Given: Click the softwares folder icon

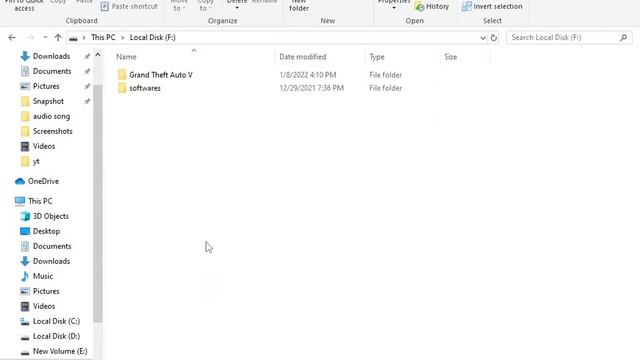Looking at the screenshot, I should point(122,88).
